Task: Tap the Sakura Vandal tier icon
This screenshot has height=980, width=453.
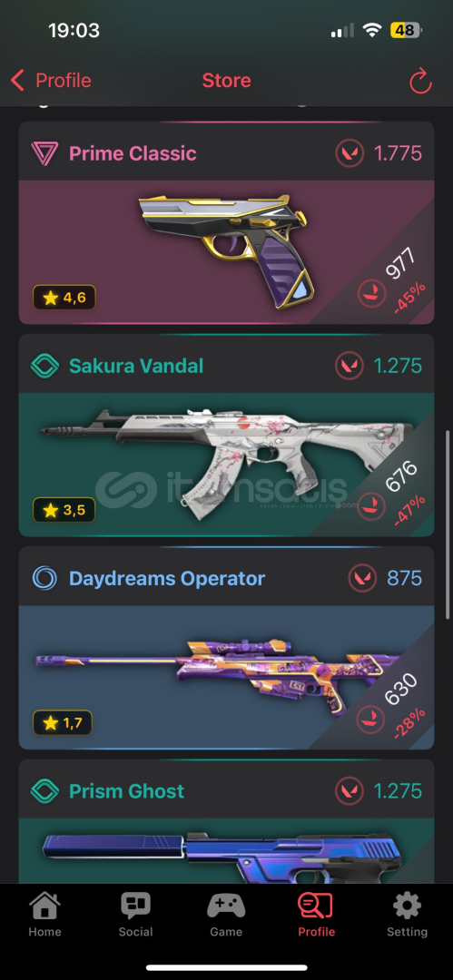Action: (44, 366)
